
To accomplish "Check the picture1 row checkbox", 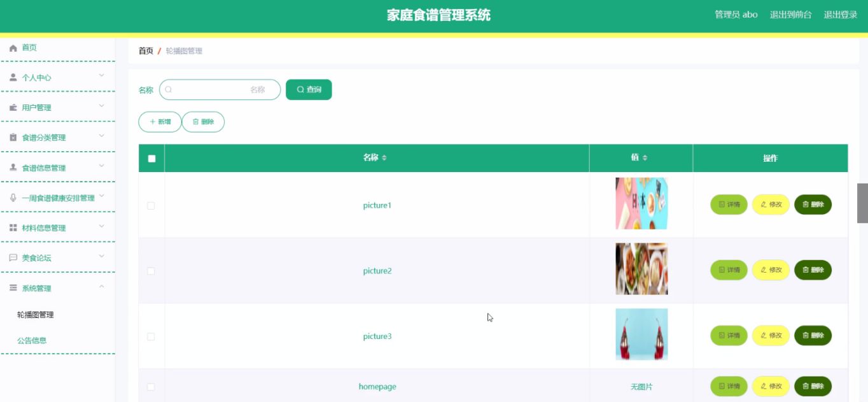I will [151, 206].
